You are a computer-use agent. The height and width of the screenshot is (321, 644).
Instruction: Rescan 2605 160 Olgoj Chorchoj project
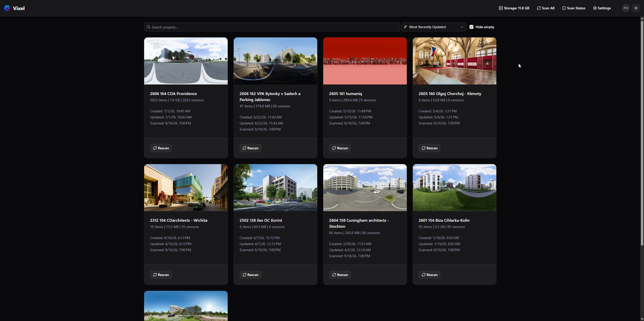point(429,148)
